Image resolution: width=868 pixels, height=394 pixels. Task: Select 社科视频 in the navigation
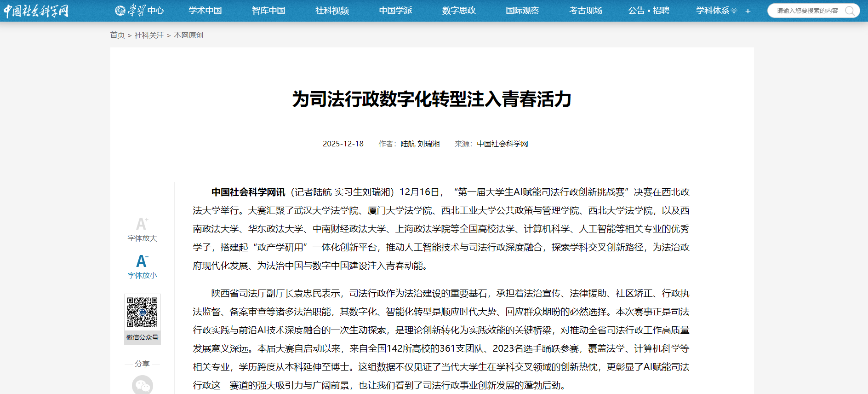pyautogui.click(x=332, y=11)
